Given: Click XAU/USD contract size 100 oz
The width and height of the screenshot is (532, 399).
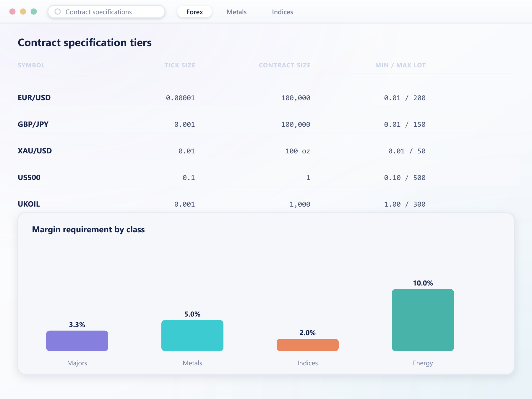Looking at the screenshot, I should pyautogui.click(x=298, y=151).
